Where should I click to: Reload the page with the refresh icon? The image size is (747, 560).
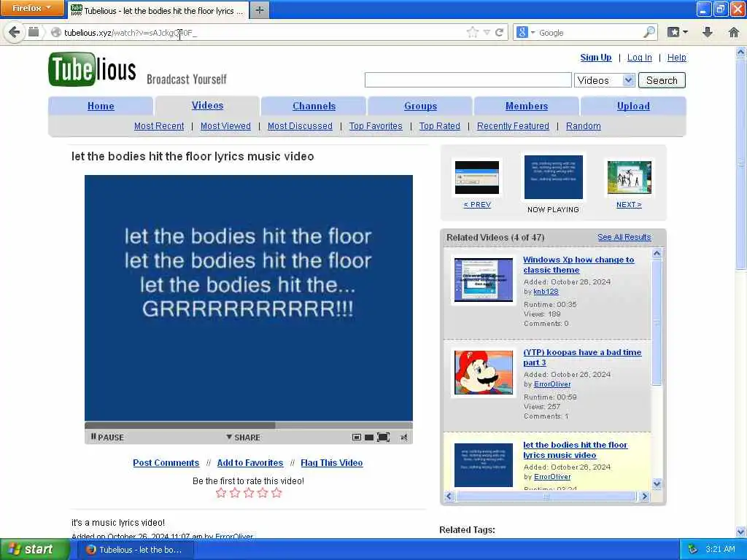tap(499, 32)
